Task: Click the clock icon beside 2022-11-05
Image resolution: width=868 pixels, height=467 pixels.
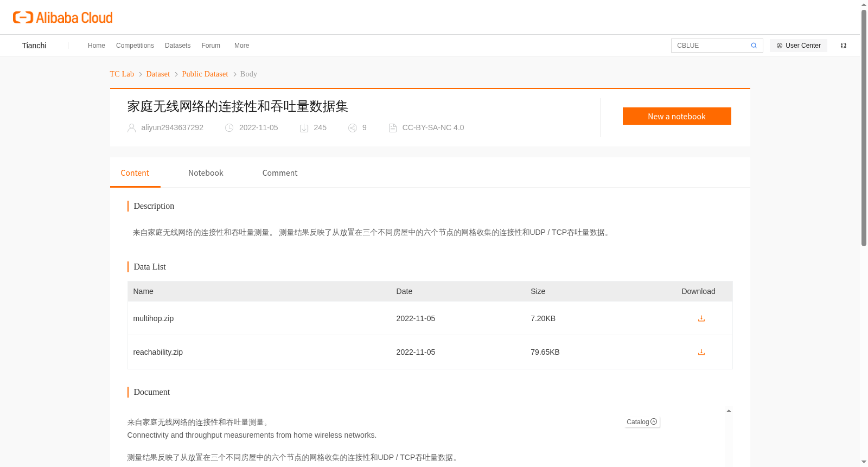Action: click(x=229, y=128)
